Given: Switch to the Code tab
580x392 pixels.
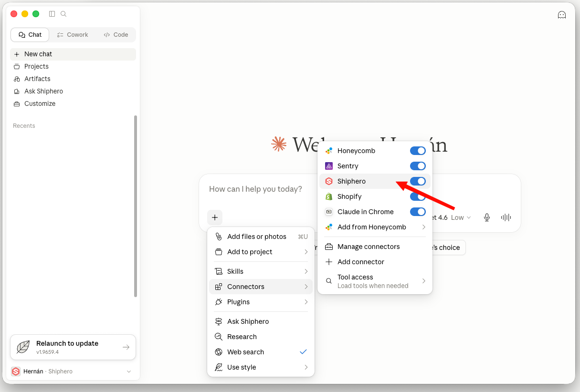Looking at the screenshot, I should point(116,35).
